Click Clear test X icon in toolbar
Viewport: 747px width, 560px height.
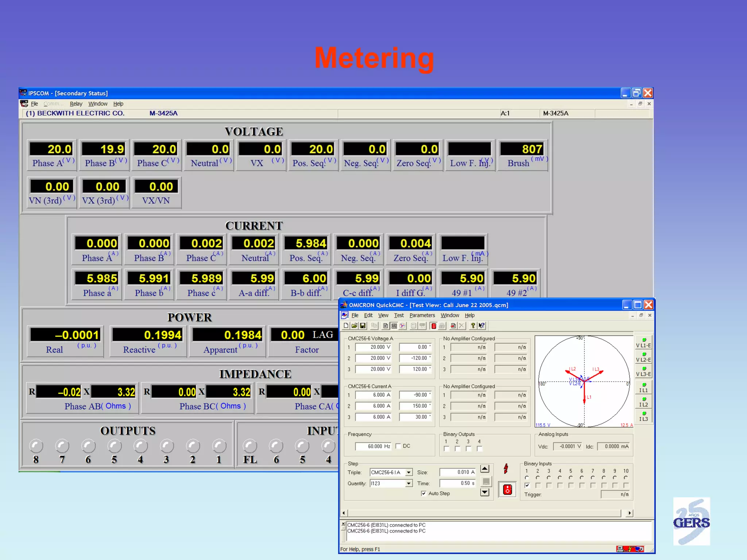tap(461, 326)
